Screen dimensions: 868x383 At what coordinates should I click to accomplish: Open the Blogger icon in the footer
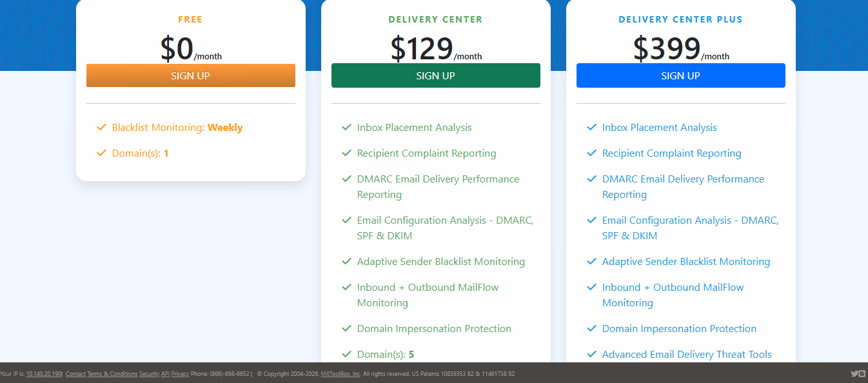[x=862, y=373]
